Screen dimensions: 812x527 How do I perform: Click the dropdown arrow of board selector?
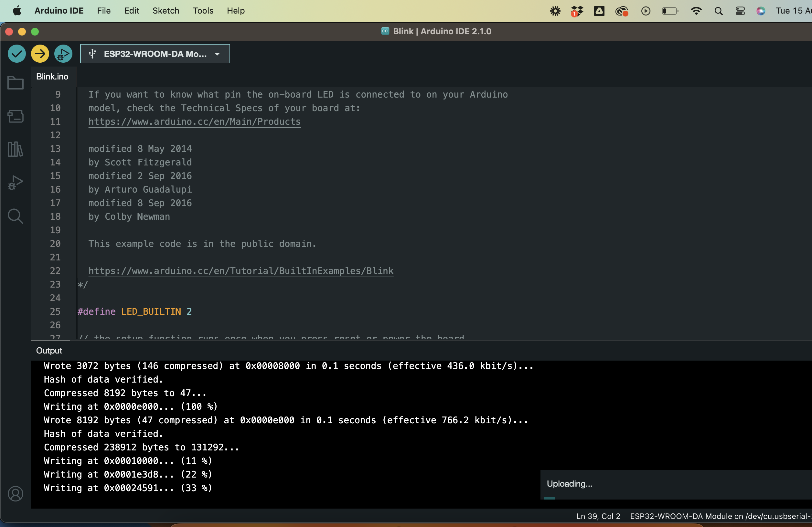[217, 54]
